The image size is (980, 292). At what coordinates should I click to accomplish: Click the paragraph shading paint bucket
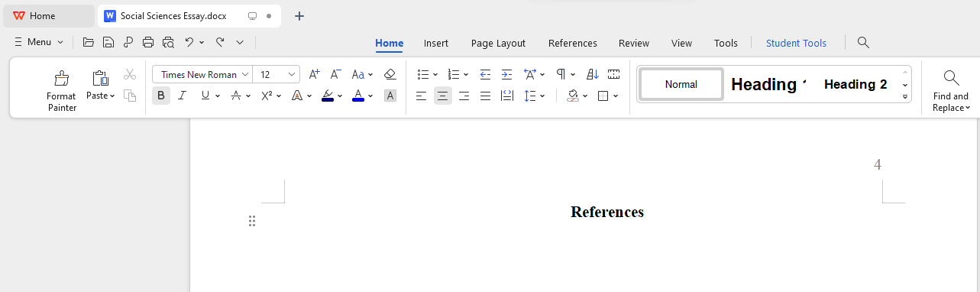click(573, 96)
